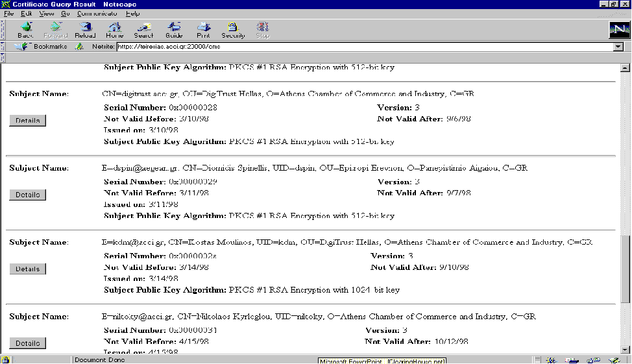Open the Communicator menu
Screen dimensions: 632x364
coord(97,14)
